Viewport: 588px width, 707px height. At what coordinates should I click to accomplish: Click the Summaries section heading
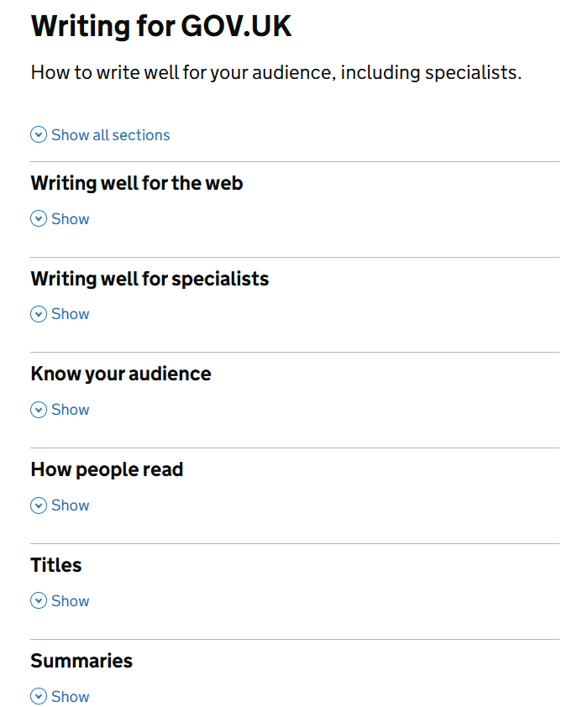coord(81,661)
